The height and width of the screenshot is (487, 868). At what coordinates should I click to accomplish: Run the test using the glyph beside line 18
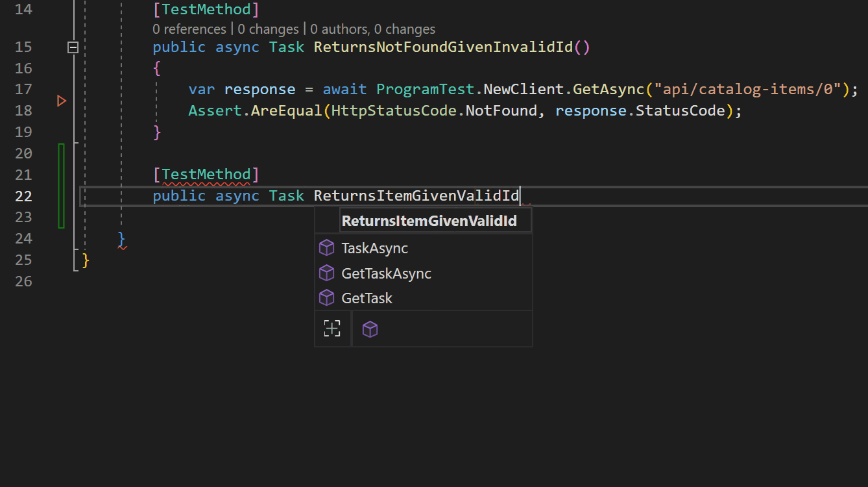(x=62, y=101)
